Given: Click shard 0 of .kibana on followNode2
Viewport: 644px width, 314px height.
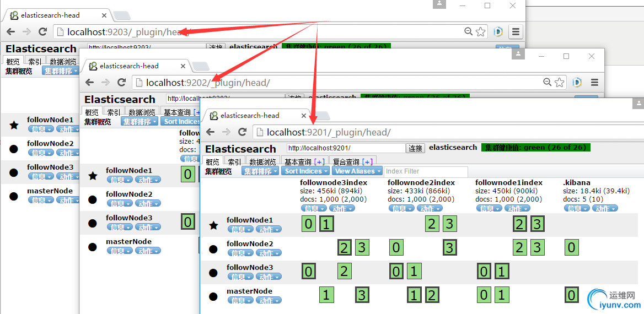Looking at the screenshot, I should (572, 247).
